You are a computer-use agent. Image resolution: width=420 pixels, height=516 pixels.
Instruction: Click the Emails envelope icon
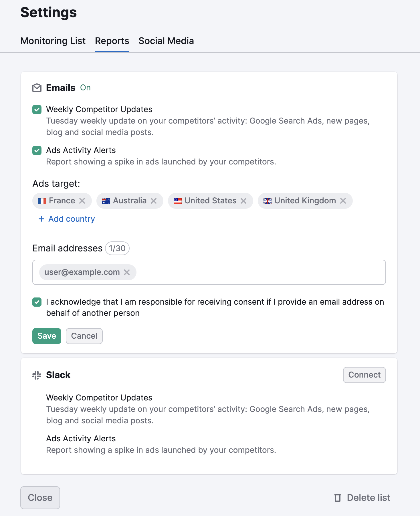37,88
